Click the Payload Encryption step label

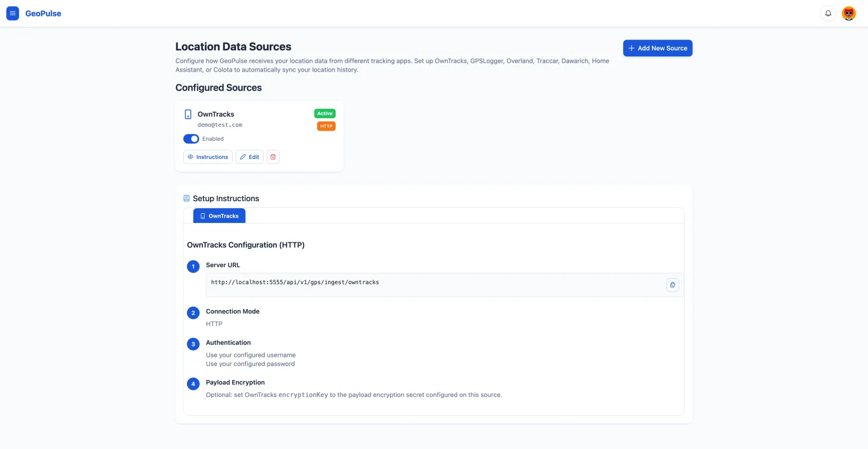pos(235,382)
